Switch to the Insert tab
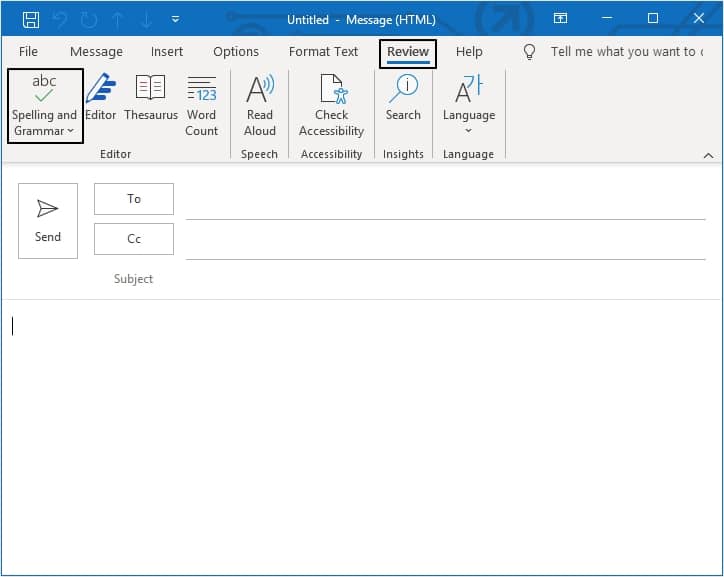Viewport: 724px width, 577px height. click(167, 52)
